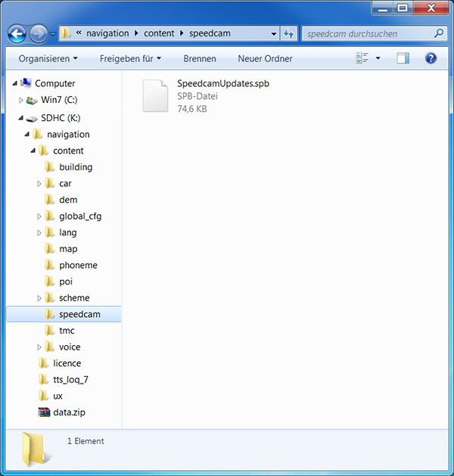This screenshot has height=476, width=454.
Task: Click the folder icon in the address bar
Action: coord(66,33)
